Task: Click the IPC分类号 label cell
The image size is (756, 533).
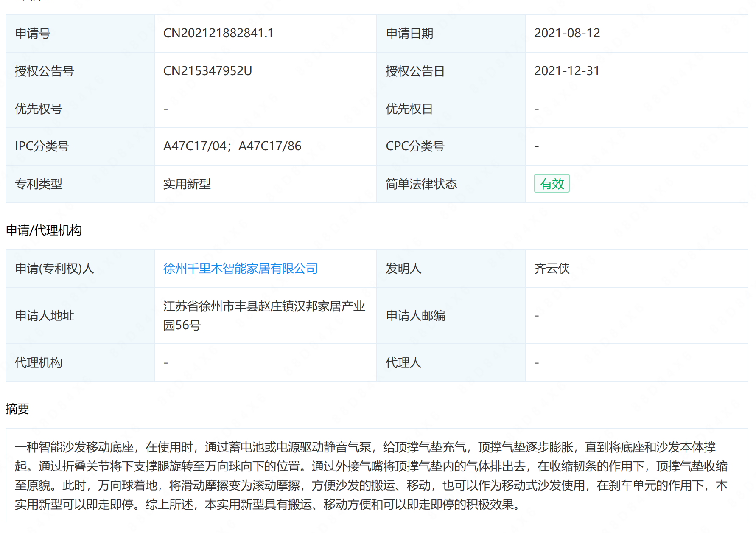Action: (80, 146)
